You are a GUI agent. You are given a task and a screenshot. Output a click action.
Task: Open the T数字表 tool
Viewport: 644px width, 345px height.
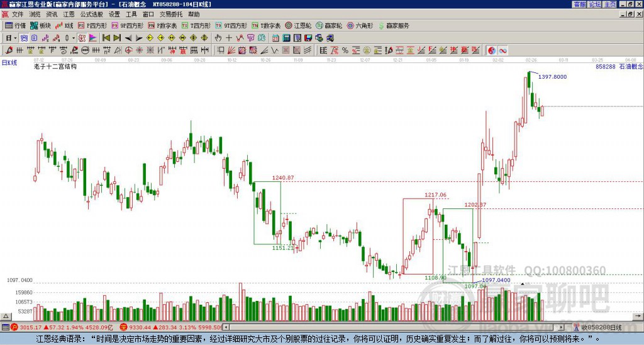pyautogui.click(x=266, y=25)
